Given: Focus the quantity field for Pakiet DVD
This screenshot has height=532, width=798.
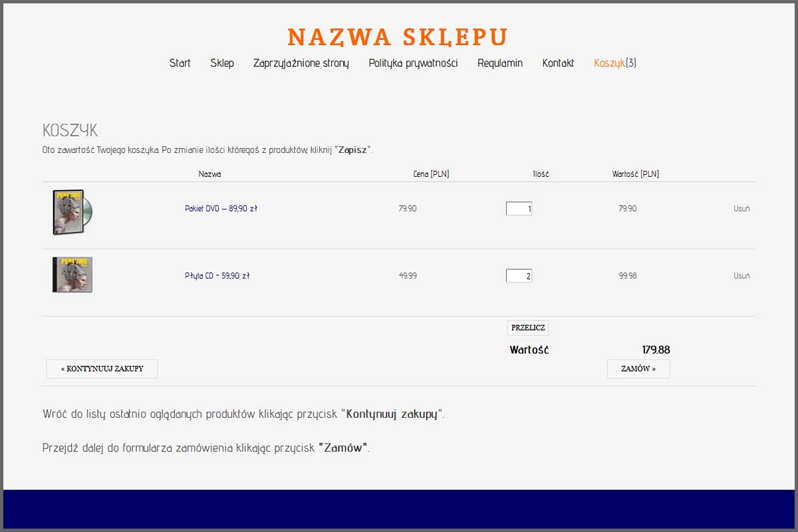Looking at the screenshot, I should 519,209.
